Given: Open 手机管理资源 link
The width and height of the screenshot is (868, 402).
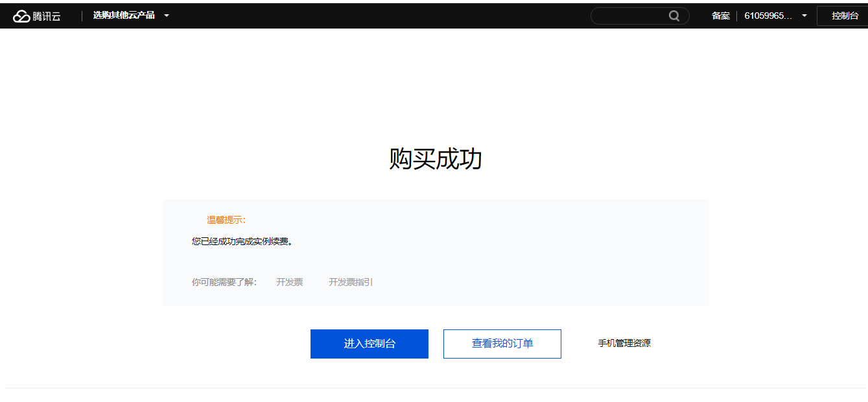Looking at the screenshot, I should pos(624,344).
